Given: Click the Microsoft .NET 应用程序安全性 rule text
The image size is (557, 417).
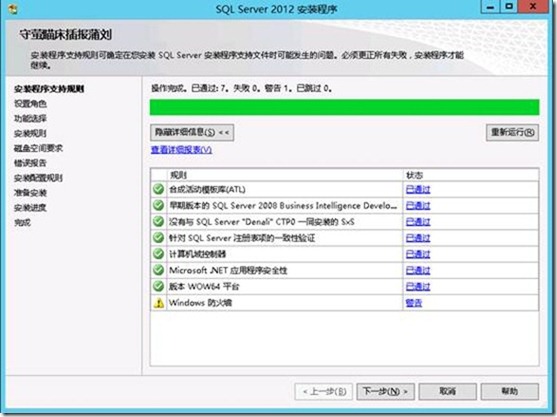Looking at the screenshot, I should pos(228,271).
